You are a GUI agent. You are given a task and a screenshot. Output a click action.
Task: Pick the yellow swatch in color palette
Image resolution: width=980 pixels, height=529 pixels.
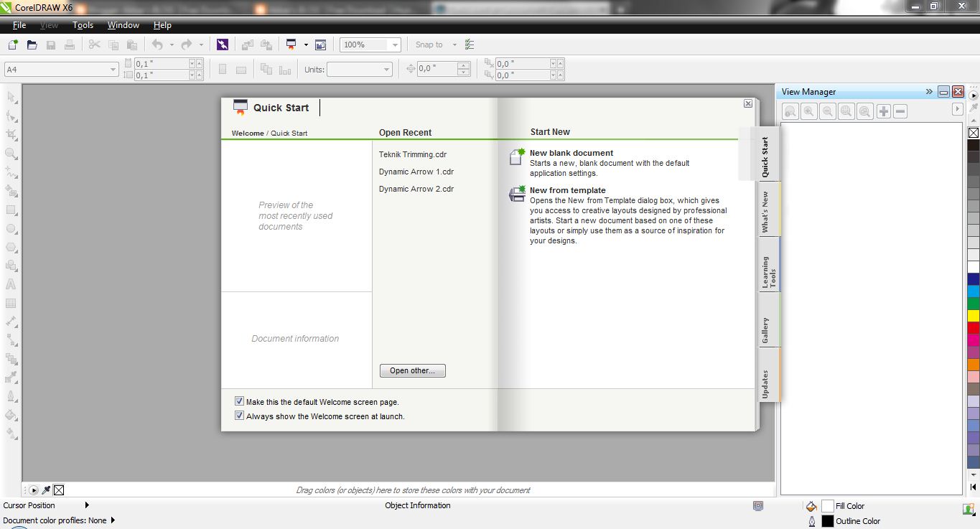click(x=974, y=315)
